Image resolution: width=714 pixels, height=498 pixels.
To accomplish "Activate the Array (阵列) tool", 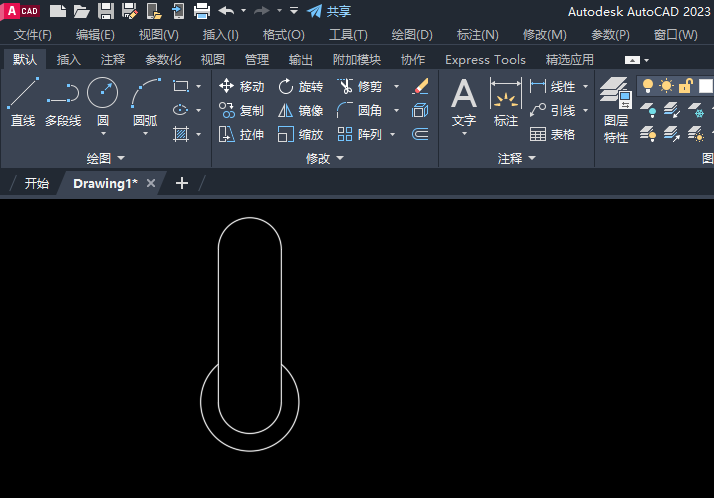I will (x=360, y=134).
